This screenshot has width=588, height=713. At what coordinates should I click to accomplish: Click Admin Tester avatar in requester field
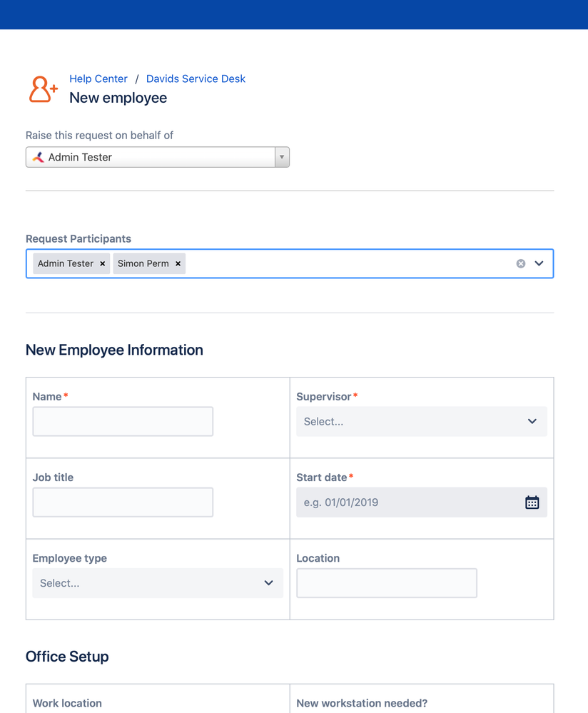[39, 157]
